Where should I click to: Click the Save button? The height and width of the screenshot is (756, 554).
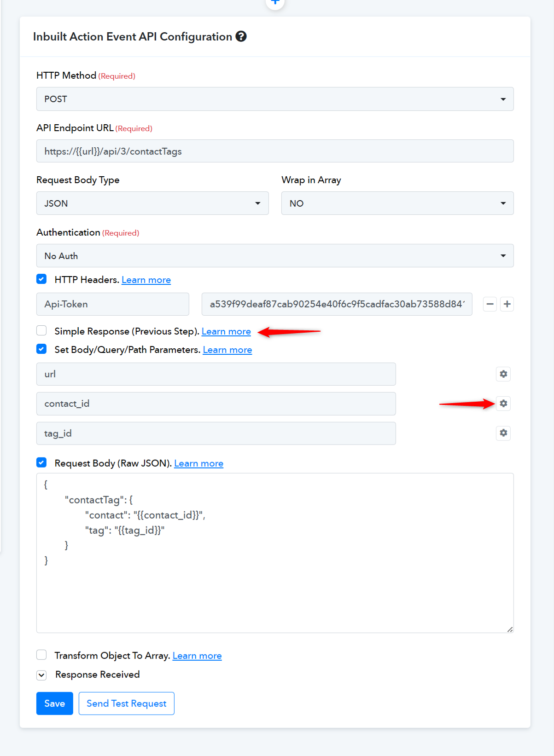(55, 704)
